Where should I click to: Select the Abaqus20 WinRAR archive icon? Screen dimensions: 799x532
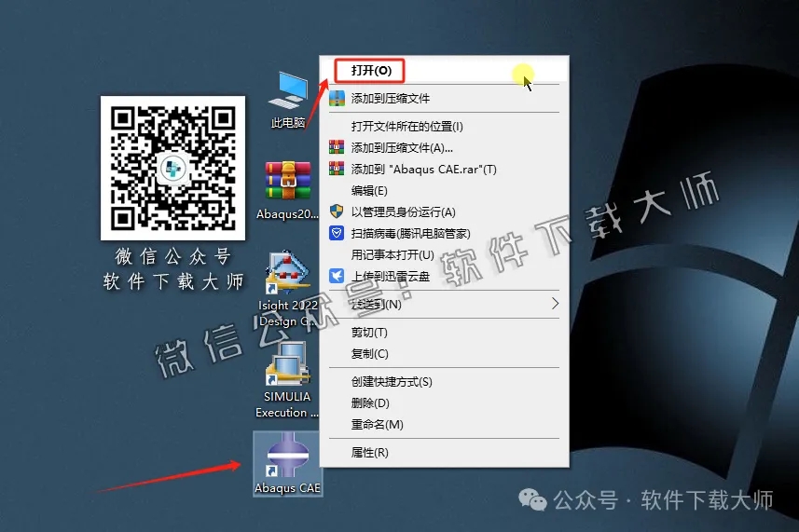(x=287, y=191)
